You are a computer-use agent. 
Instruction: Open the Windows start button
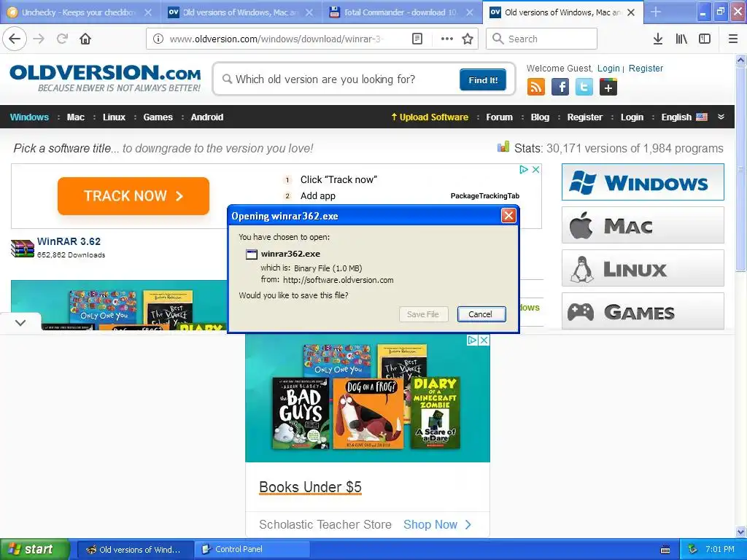pos(34,549)
